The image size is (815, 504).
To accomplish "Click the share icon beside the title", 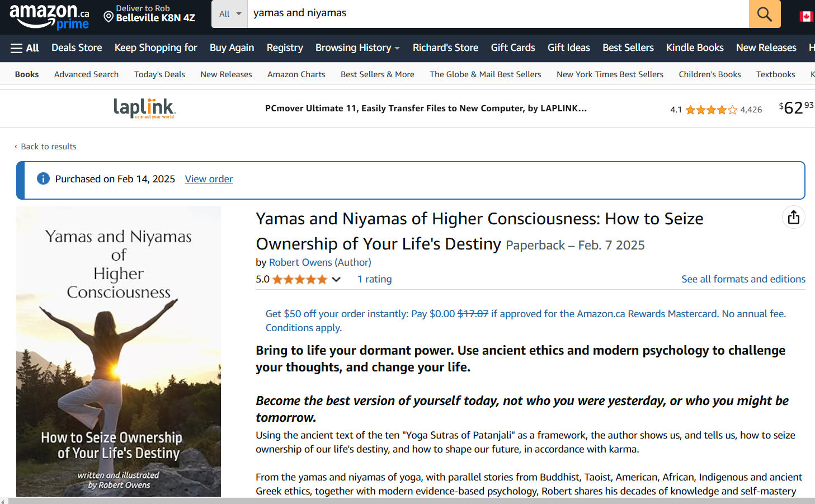I will pyautogui.click(x=793, y=218).
